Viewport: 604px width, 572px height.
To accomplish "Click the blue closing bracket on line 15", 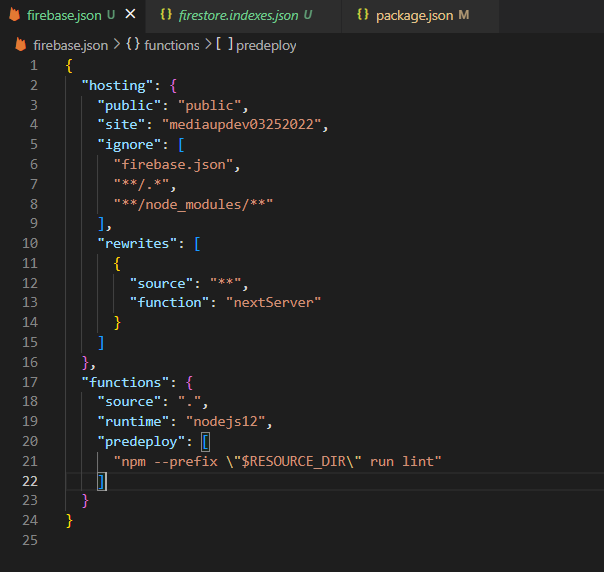I will pyautogui.click(x=101, y=342).
